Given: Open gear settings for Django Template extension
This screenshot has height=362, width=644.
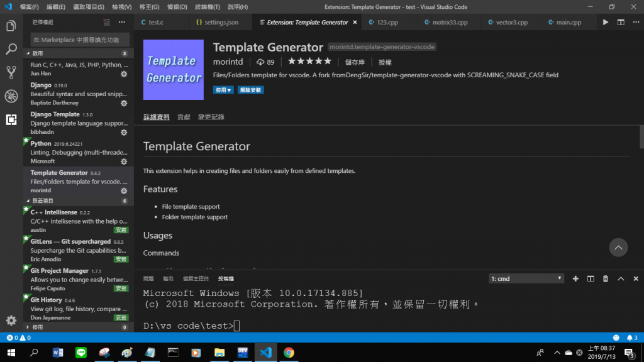Looking at the screenshot, I should coord(124,132).
